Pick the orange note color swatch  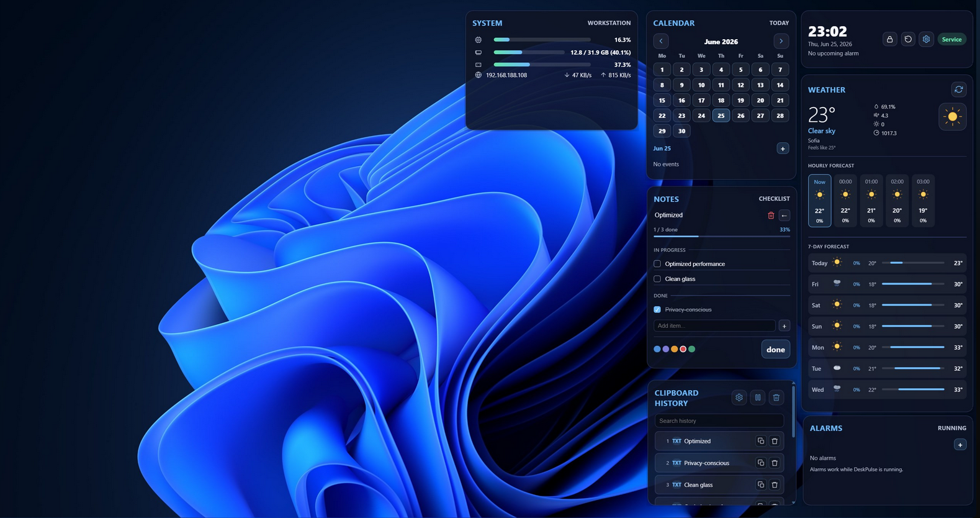tap(675, 349)
